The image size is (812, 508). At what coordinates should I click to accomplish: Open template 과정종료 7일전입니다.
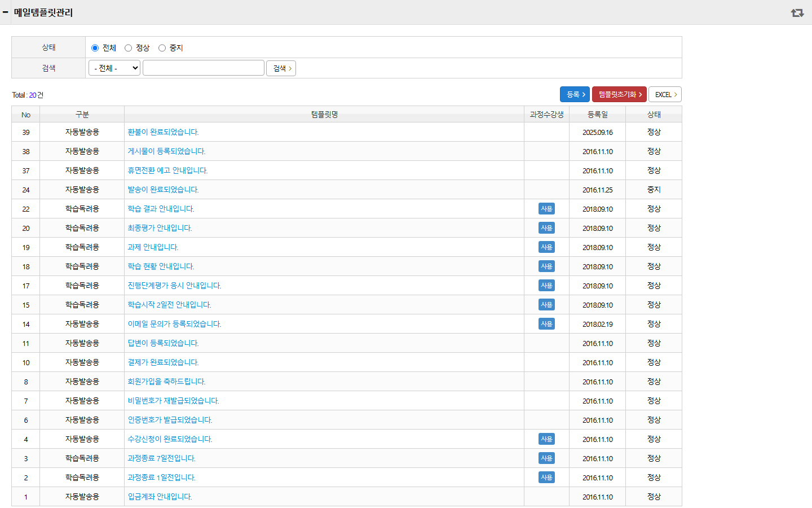161,458
